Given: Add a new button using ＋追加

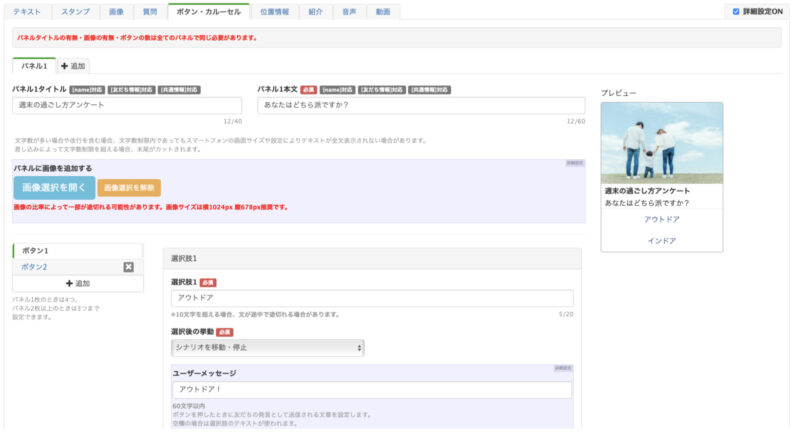Looking at the screenshot, I should pos(77,283).
